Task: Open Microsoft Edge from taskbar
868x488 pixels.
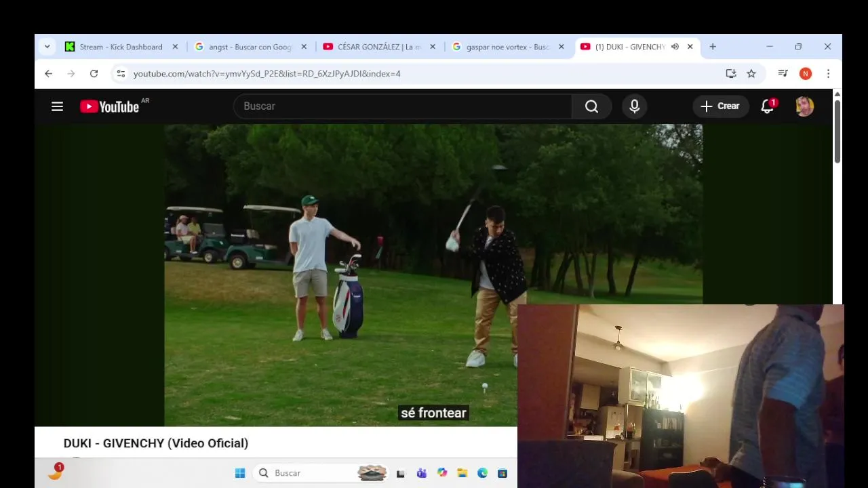Action: click(482, 473)
